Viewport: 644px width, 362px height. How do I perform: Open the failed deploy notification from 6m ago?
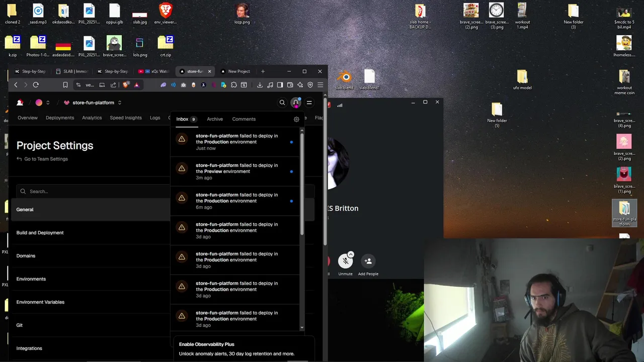pyautogui.click(x=235, y=201)
